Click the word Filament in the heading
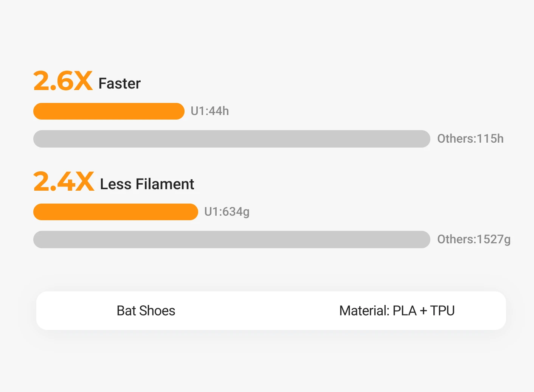 click(x=165, y=184)
